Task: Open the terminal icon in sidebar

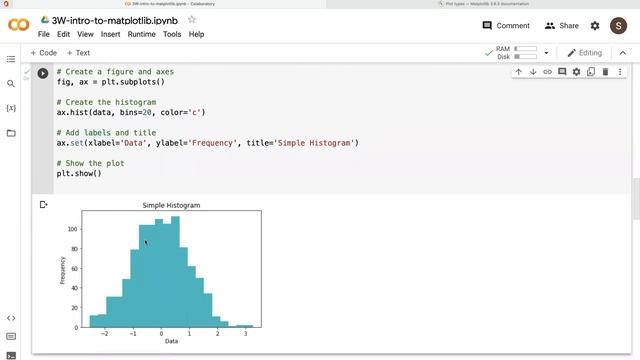Action: click(11, 356)
